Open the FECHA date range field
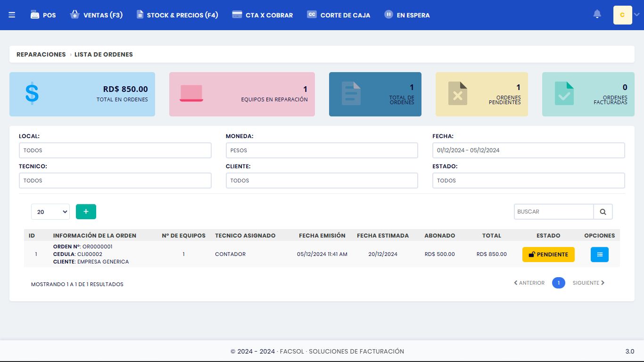Viewport: 644px width, 362px height. coord(528,150)
